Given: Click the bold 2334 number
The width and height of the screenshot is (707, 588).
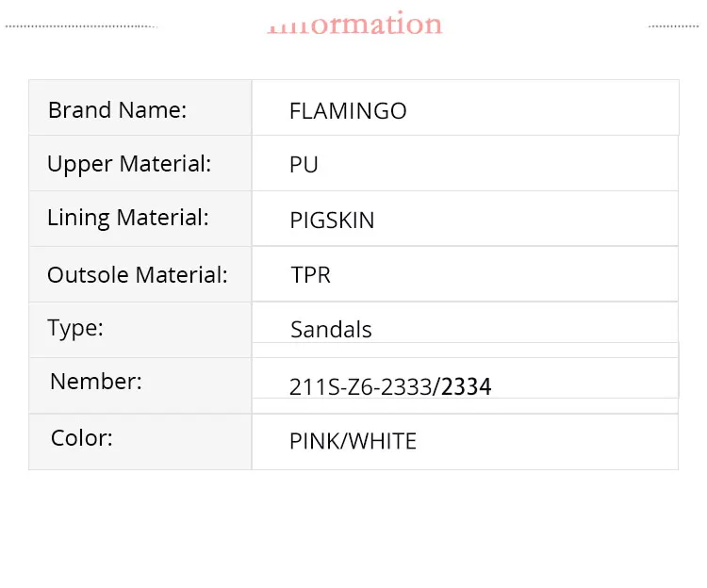Looking at the screenshot, I should [467, 386].
